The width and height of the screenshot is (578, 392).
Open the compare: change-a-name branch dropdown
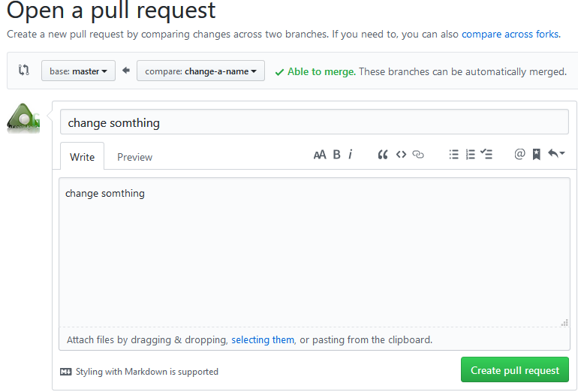tap(200, 71)
